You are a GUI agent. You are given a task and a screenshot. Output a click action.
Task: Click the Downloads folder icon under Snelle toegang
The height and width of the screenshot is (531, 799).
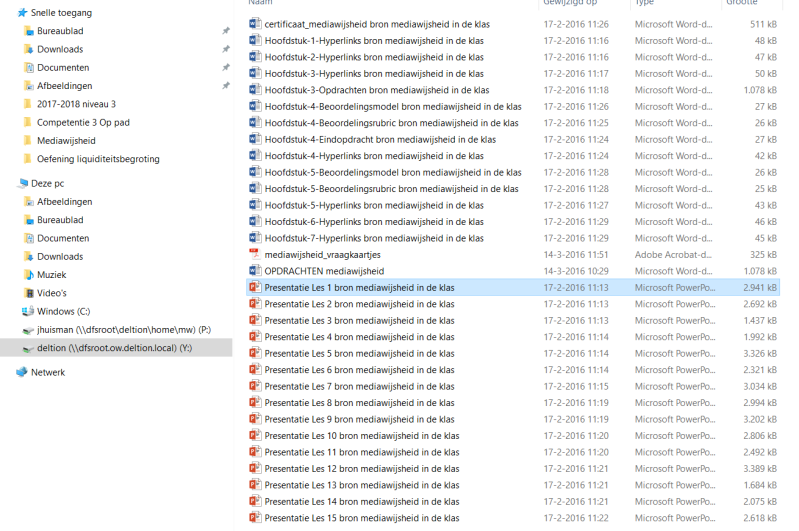[29, 49]
